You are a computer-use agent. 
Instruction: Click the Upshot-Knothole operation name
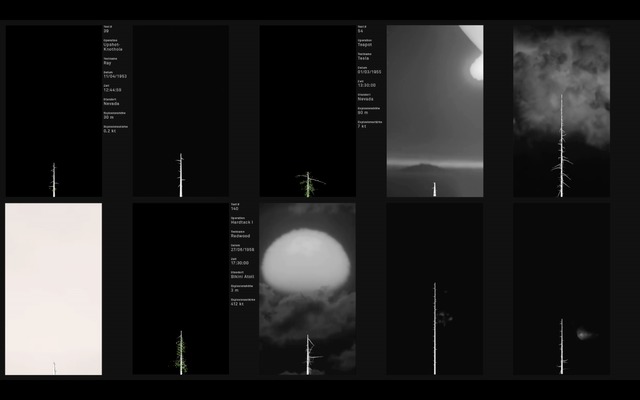pos(112,46)
